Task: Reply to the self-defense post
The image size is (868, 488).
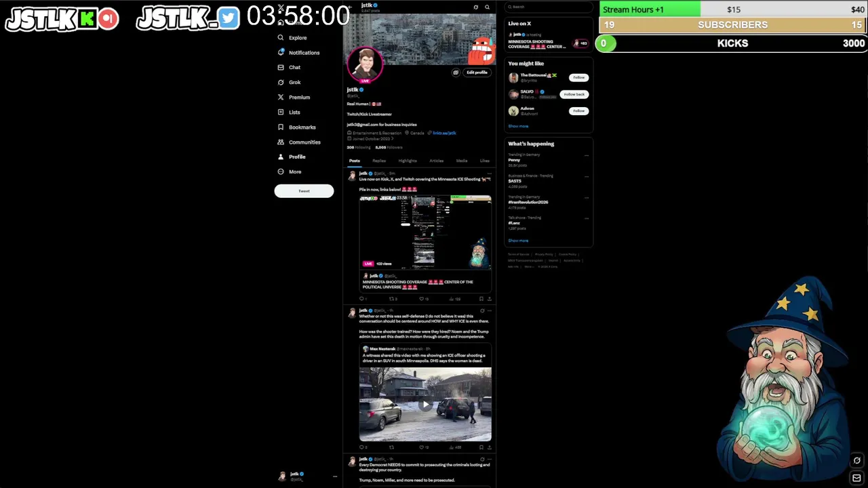Action: point(363,447)
